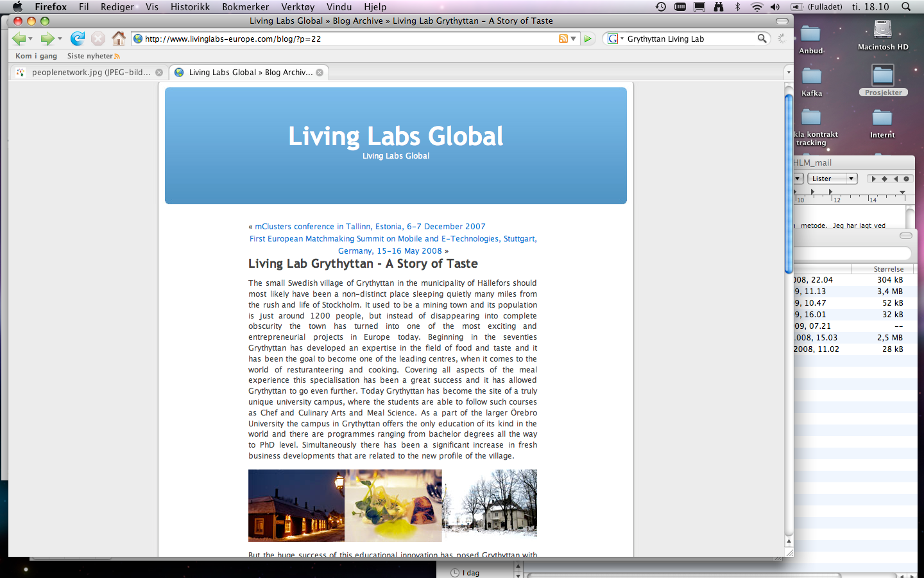This screenshot has width=924, height=578.
Task: Click the Bluetooth menu bar icon
Action: (x=738, y=6)
